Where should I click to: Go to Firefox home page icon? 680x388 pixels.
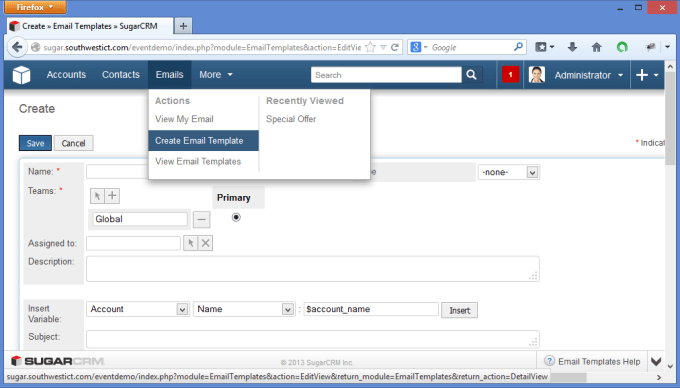click(597, 47)
